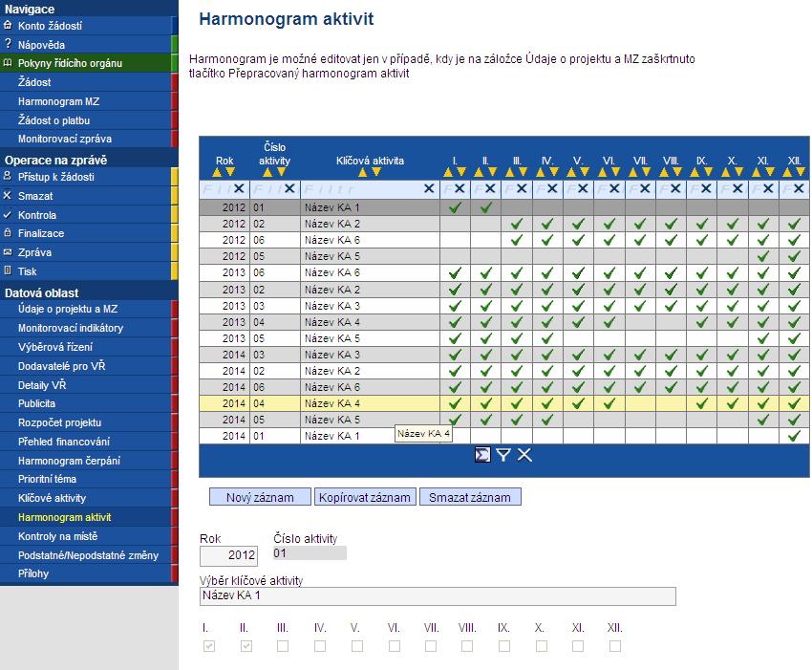The width and height of the screenshot is (812, 670).
Task: Click the Nový záznam button
Action: click(x=260, y=497)
